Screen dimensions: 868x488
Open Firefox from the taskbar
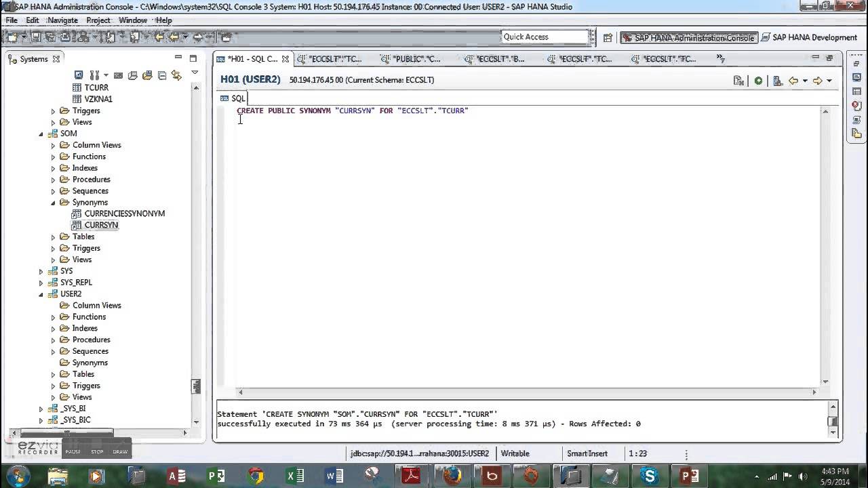[x=452, y=476]
